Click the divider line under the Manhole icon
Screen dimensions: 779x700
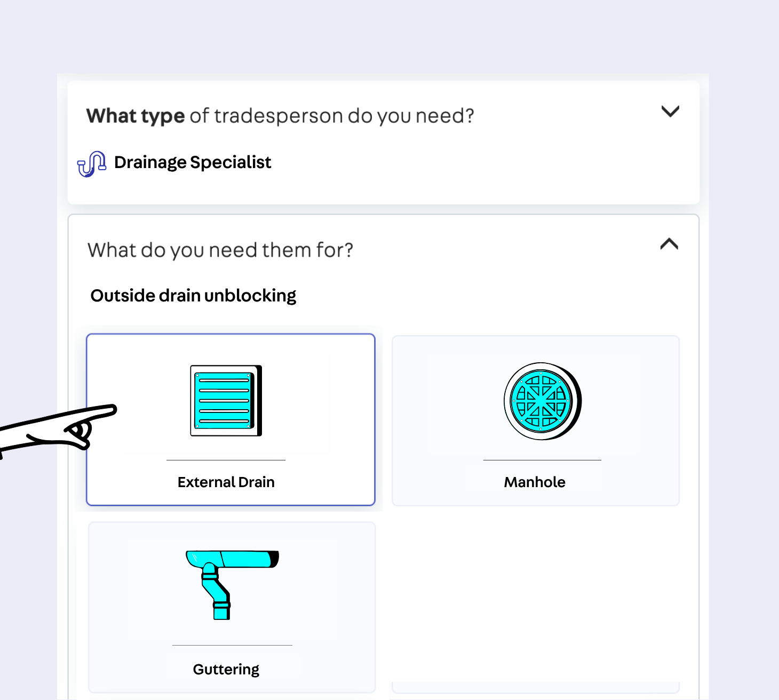pyautogui.click(x=542, y=460)
